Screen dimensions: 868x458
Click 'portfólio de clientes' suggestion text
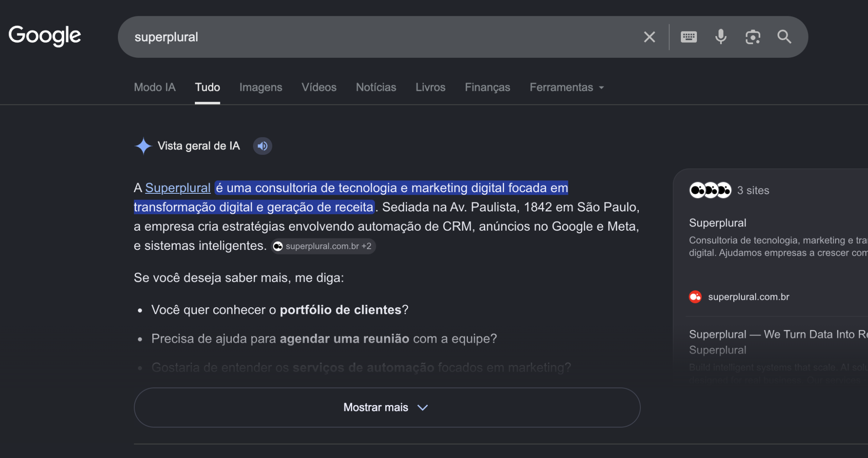pos(340,310)
